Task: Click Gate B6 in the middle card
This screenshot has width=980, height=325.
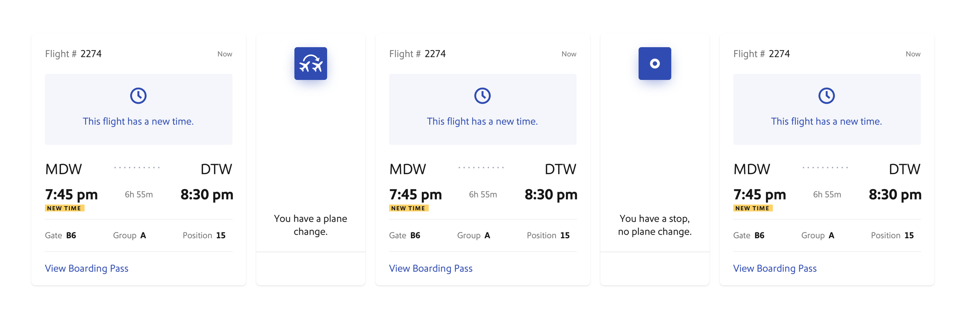Action: 405,236
